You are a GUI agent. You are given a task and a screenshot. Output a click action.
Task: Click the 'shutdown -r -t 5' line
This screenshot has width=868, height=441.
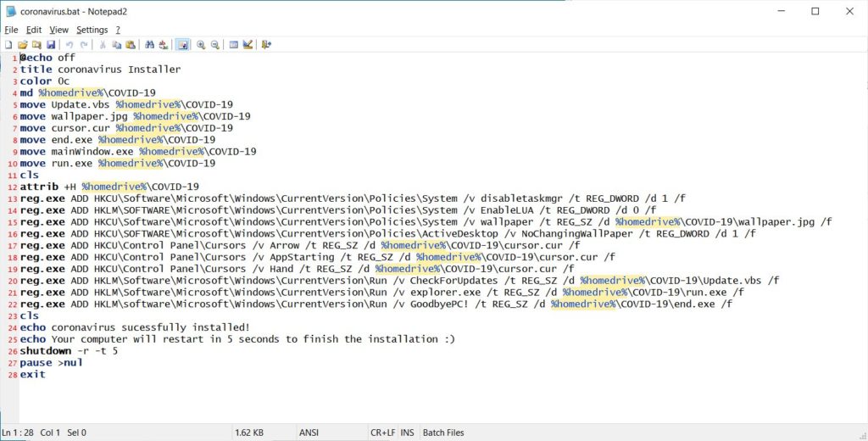click(69, 351)
